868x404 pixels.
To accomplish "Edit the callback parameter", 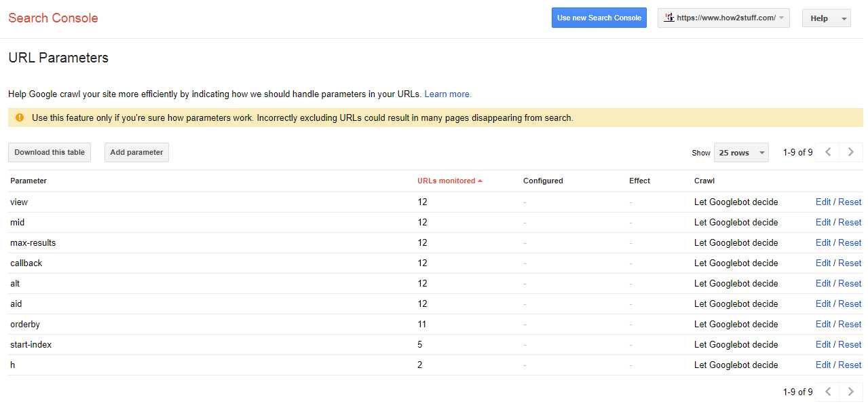I will [x=823, y=263].
